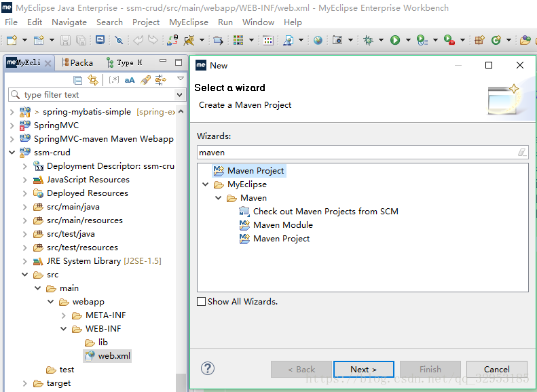Click the Redo arrow in toolbar

(x=153, y=40)
